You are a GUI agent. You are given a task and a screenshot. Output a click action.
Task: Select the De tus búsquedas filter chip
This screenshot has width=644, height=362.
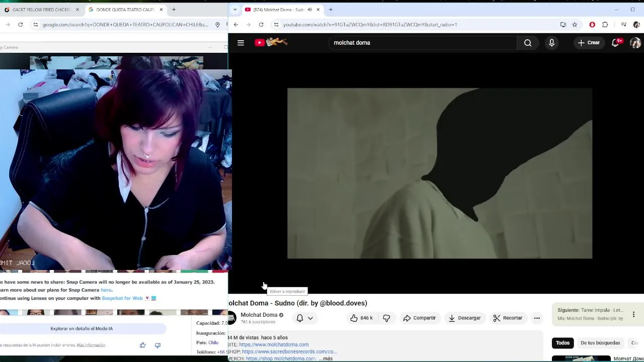(x=600, y=343)
